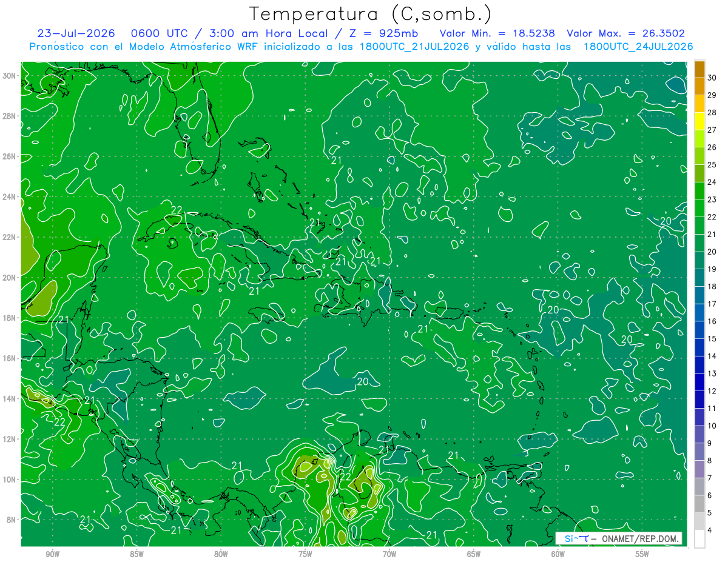Screen dimensions: 728x562
Task: Click the colorbar label '25'
Action: pyautogui.click(x=712, y=165)
